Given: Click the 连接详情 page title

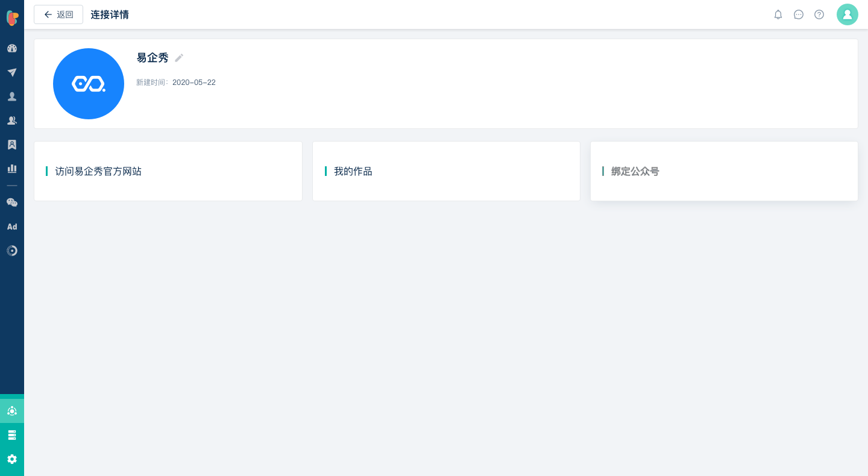Looking at the screenshot, I should (110, 14).
